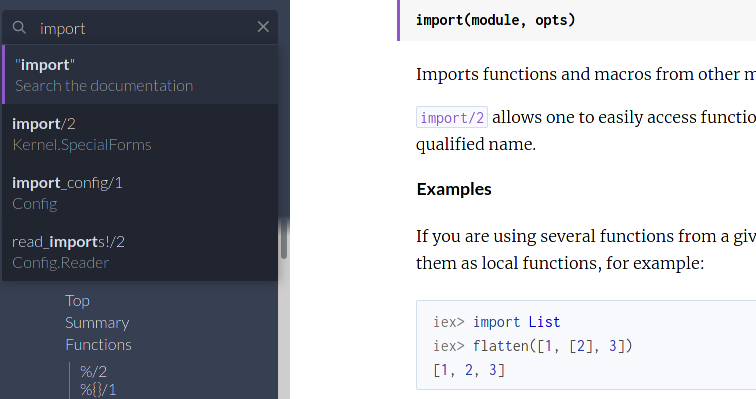The width and height of the screenshot is (756, 399).
Task: Open Functions section in sidebar
Action: coord(98,345)
